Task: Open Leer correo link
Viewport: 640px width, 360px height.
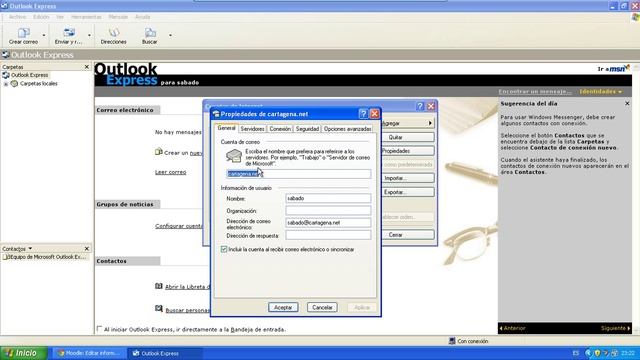Action: tap(171, 172)
